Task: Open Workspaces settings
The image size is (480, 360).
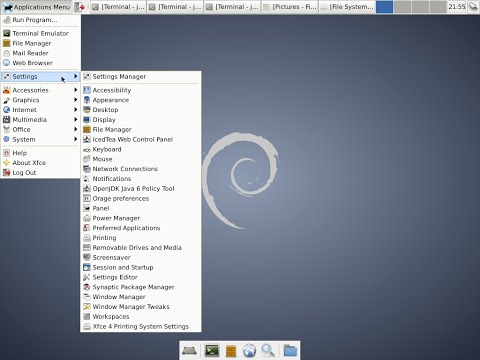Action: click(x=141, y=317)
